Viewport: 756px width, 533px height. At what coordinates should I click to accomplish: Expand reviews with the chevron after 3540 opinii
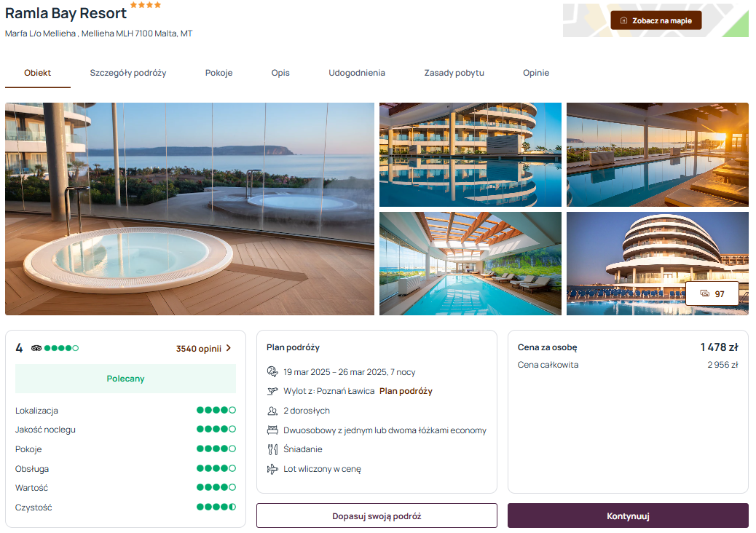(x=229, y=348)
